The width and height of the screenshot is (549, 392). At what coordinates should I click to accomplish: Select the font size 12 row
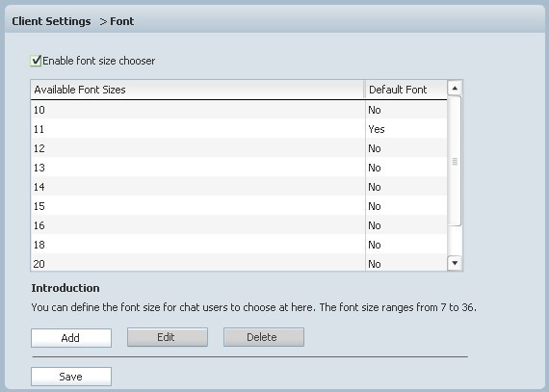pyautogui.click(x=239, y=148)
